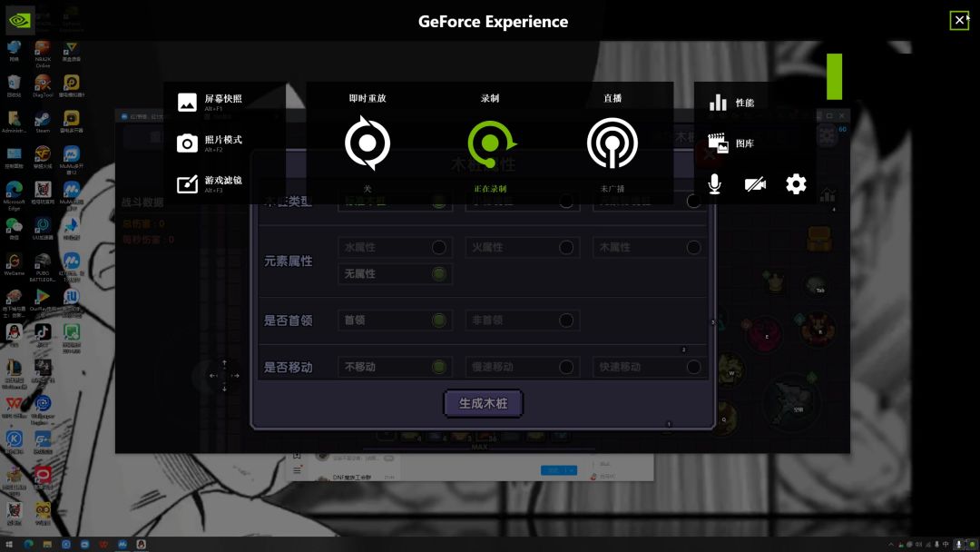Open 图库 gallery
Viewport: 980px width, 552px height.
tap(731, 143)
